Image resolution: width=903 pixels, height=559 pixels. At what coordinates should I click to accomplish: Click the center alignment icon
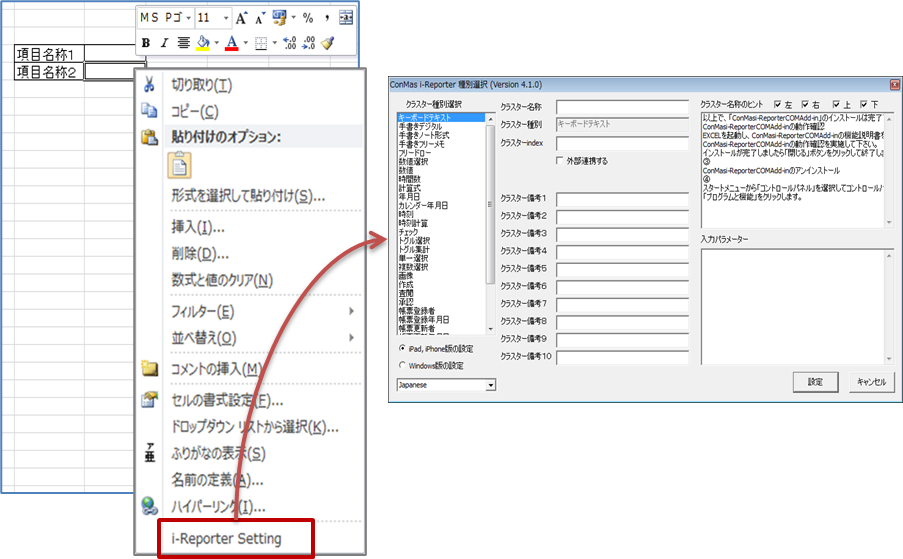click(x=184, y=43)
